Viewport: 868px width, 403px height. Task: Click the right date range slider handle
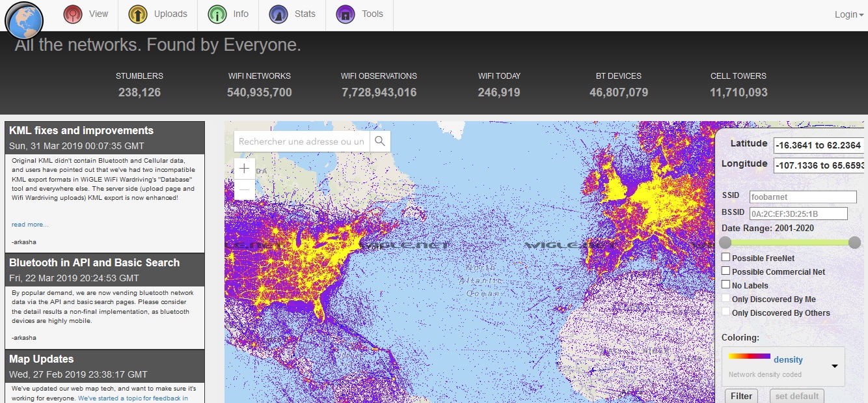855,242
